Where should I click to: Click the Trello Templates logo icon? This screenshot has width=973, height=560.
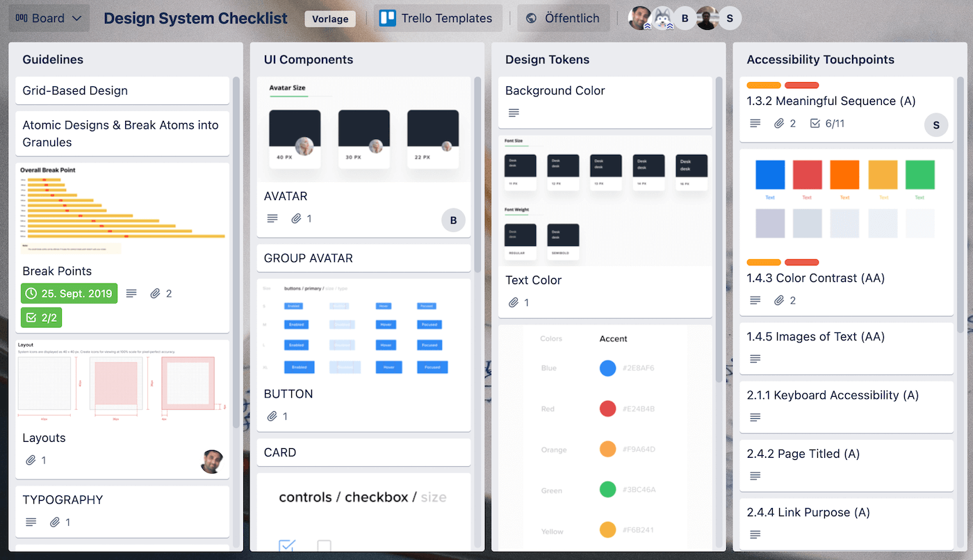tap(386, 17)
